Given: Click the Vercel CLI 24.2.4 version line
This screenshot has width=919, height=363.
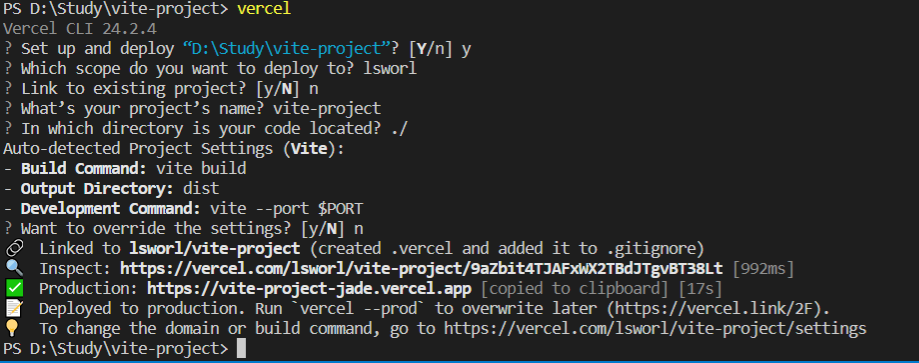Looking at the screenshot, I should coord(80,29).
